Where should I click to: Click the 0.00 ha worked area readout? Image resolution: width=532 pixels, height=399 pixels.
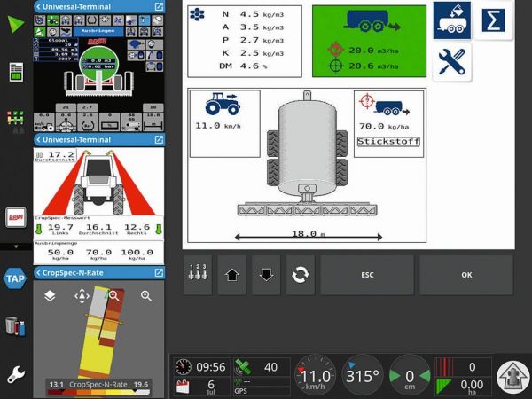pos(463,387)
